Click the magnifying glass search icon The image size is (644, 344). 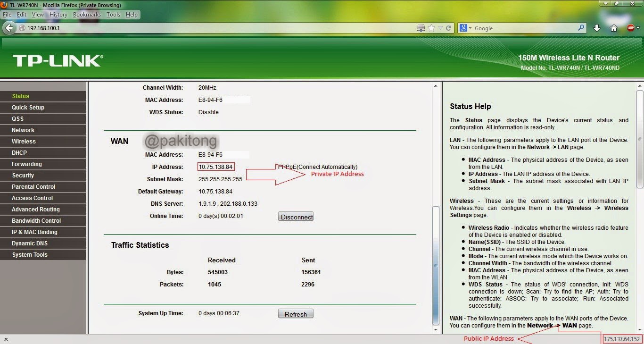click(x=581, y=28)
